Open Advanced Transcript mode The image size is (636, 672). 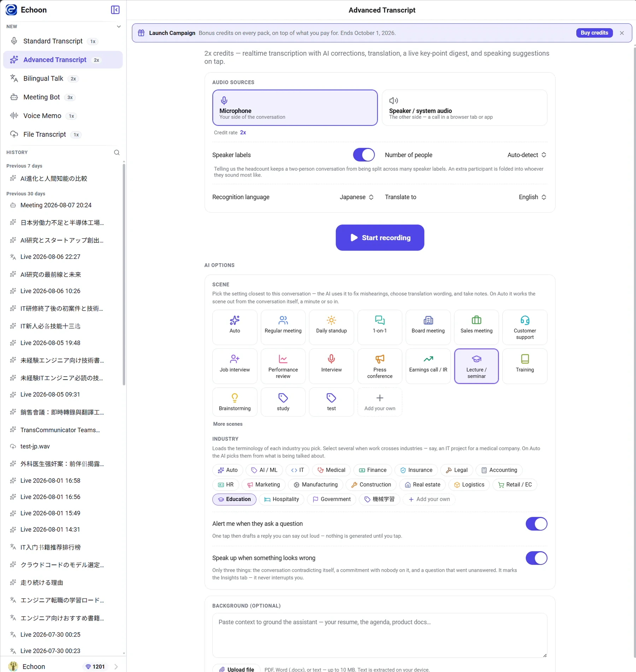point(63,60)
